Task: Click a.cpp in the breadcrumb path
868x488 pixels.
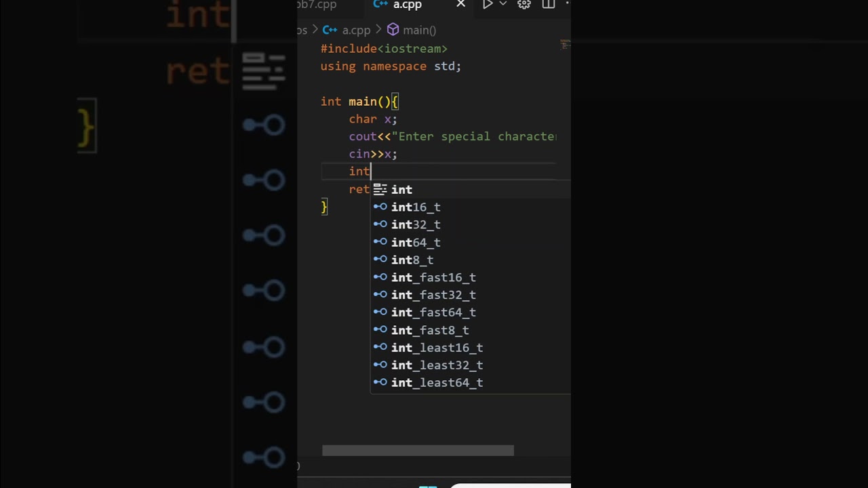Action: (356, 30)
